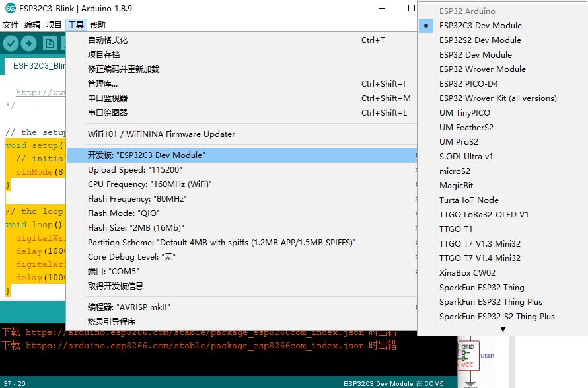Click the Arduino logo in title bar
This screenshot has width=588, height=388.
[10, 8]
